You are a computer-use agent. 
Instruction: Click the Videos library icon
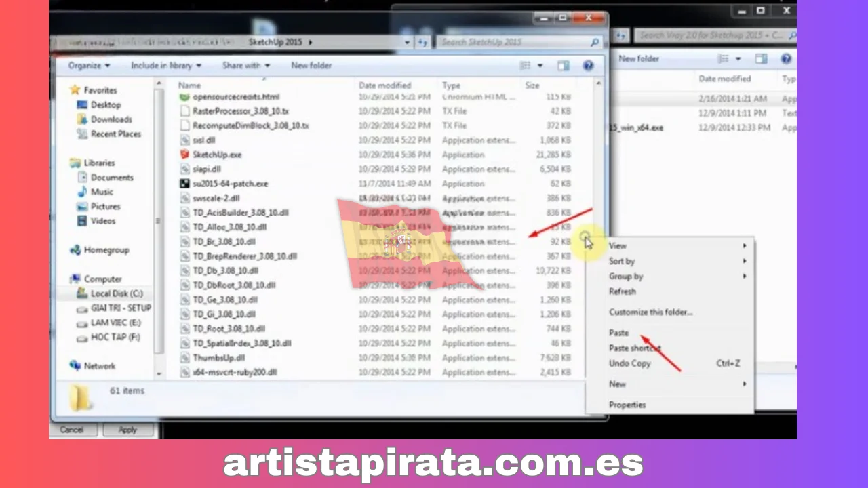[82, 221]
